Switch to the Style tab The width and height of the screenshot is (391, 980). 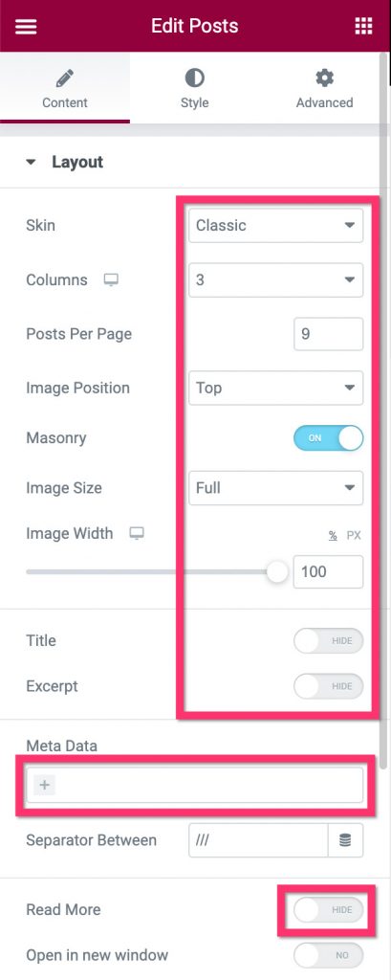pos(194,88)
